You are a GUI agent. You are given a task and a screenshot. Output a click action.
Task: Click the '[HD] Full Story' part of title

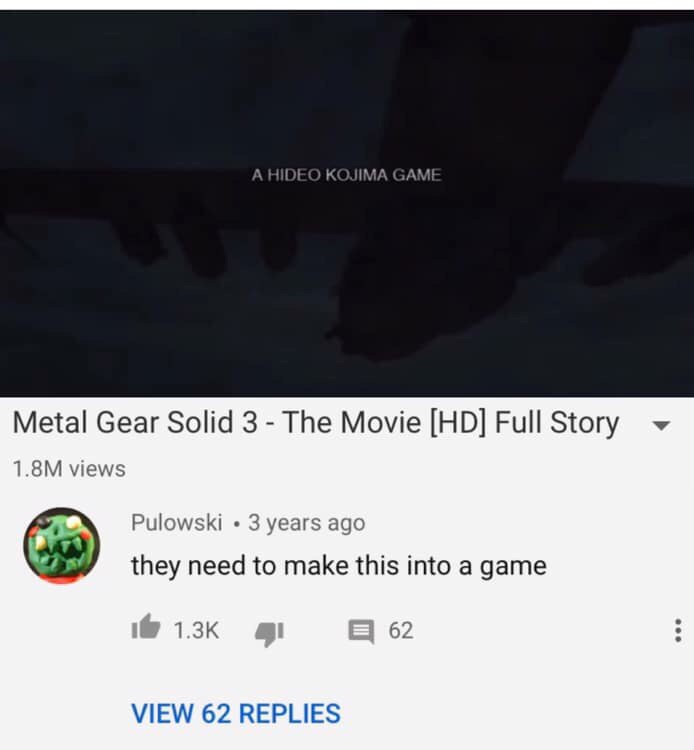click(525, 423)
